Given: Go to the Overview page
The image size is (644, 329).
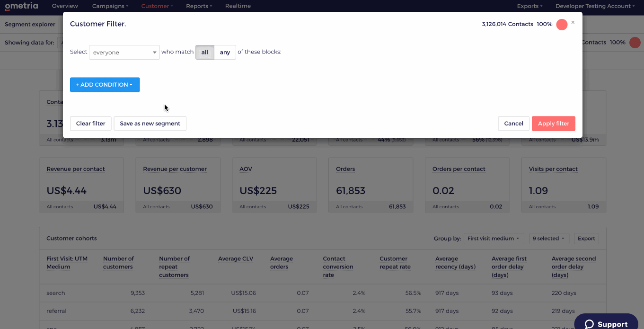Looking at the screenshot, I should 65,6.
